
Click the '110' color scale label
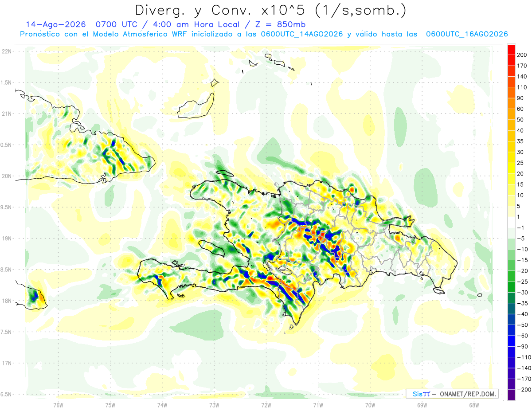pos(523,87)
